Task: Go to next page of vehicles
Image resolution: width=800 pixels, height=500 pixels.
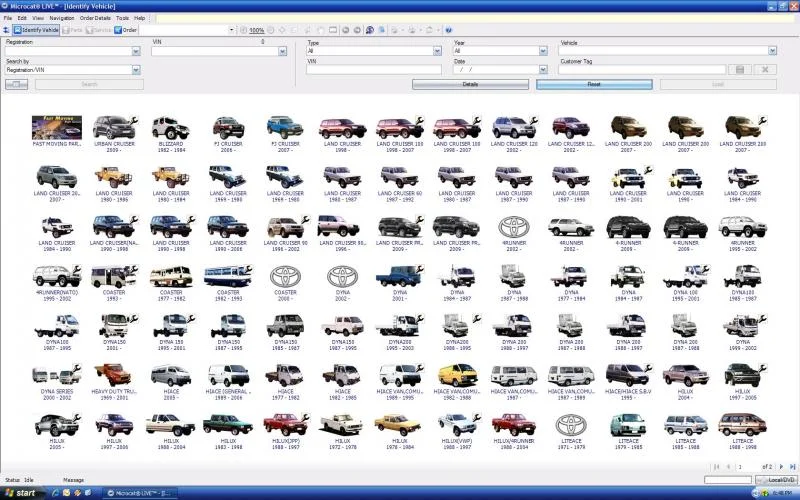Action: tap(781, 467)
